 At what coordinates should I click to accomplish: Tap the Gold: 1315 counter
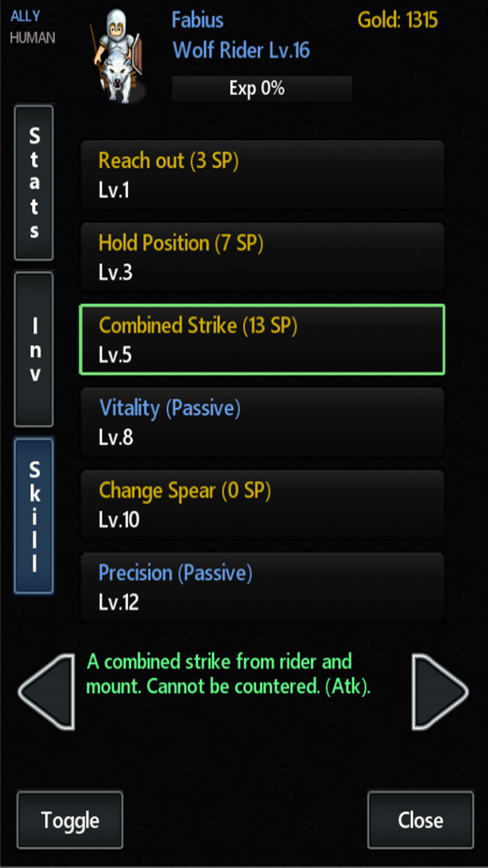397,21
